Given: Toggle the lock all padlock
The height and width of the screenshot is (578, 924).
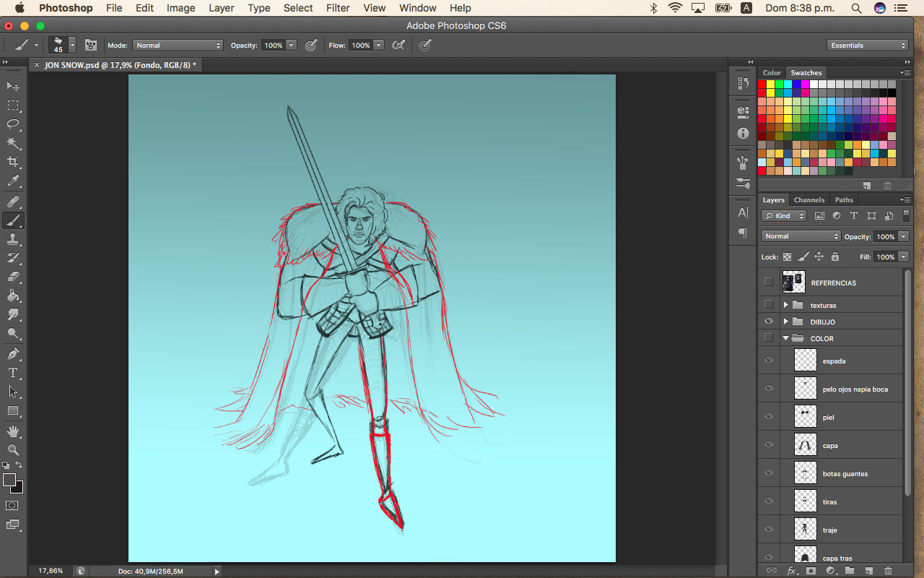Looking at the screenshot, I should pos(835,256).
